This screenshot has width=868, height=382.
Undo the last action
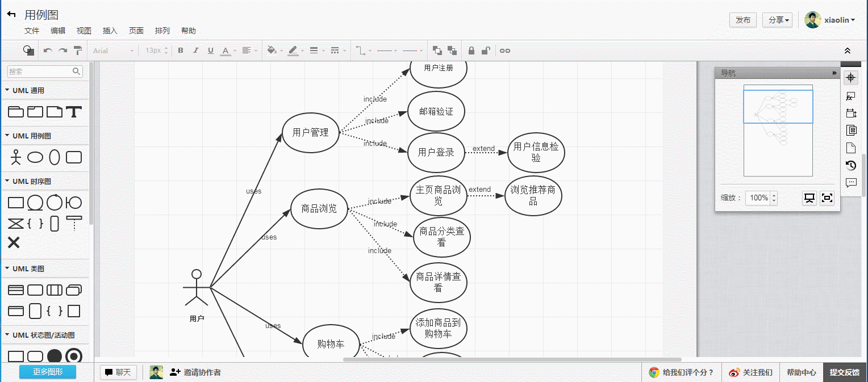47,51
